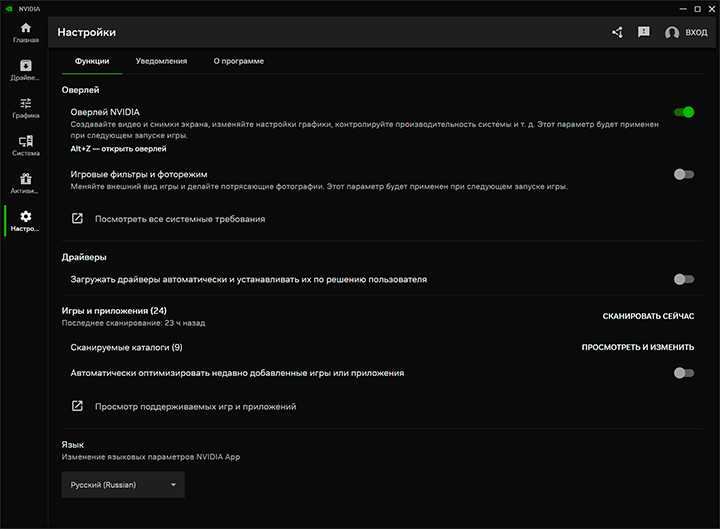Click the Язык section heading

pos(73,445)
